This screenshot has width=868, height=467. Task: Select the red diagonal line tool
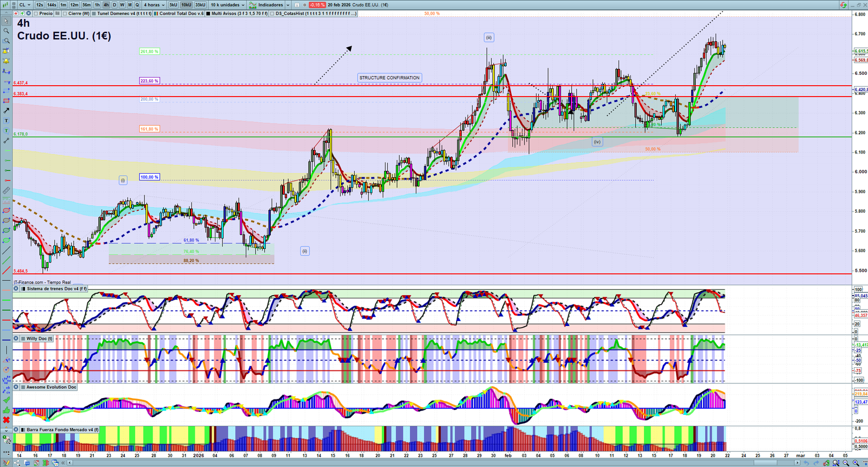click(7, 270)
